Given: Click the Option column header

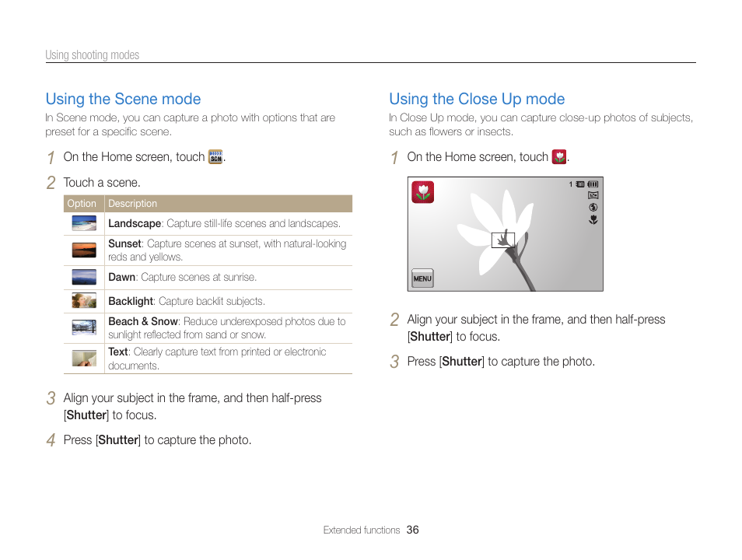Looking at the screenshot, I should click(82, 204).
